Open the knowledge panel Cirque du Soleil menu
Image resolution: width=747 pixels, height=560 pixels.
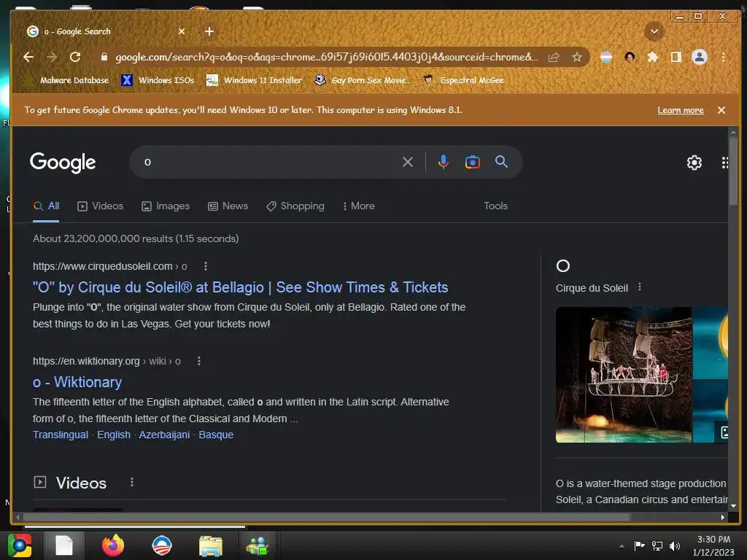click(640, 287)
